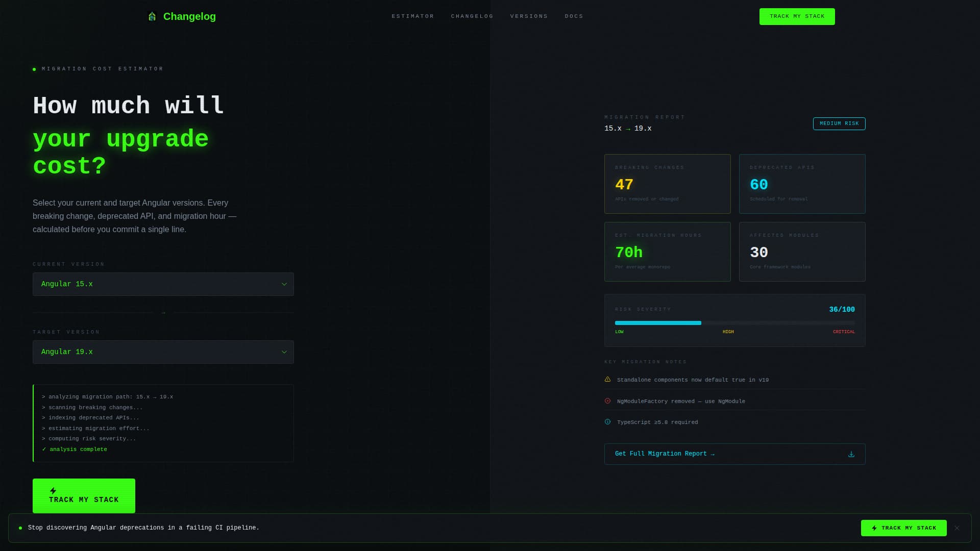
Task: Click lightning bolt in large Track button
Action: click(53, 491)
